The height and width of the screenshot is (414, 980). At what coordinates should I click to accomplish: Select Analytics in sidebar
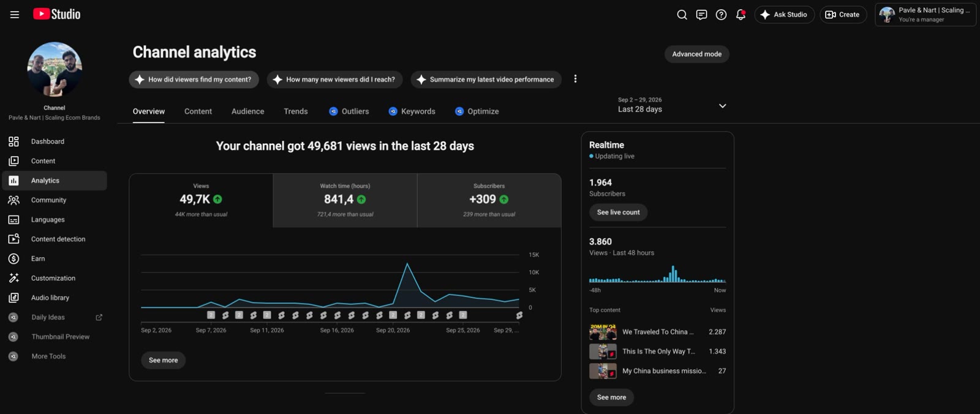(x=55, y=181)
